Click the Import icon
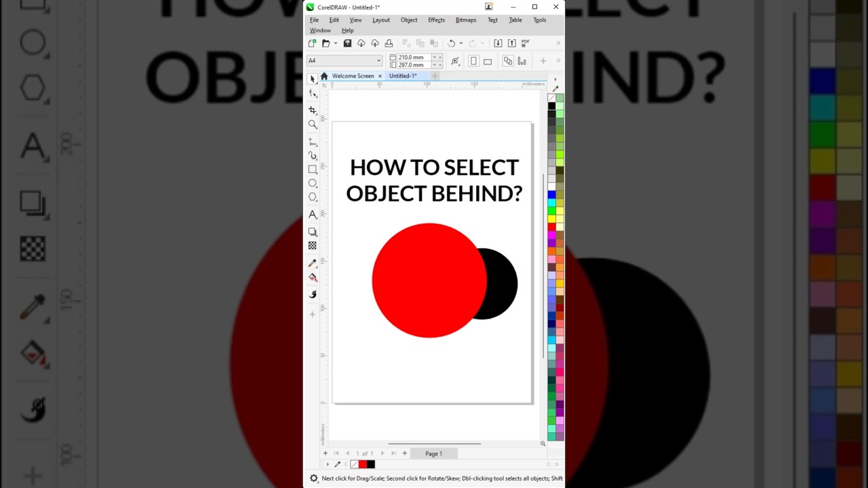This screenshot has height=488, width=868. click(498, 43)
